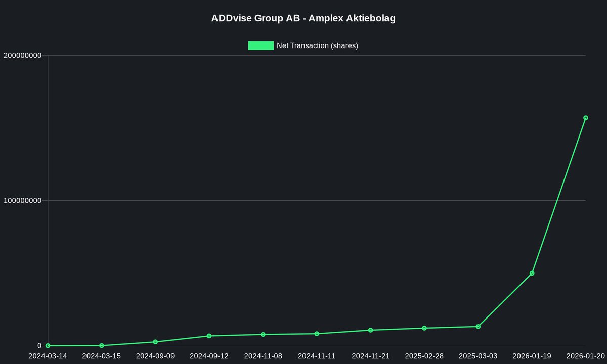Select the 2024-09-09 data point
Image resolution: width=607 pixels, height=364 pixels.
(x=155, y=342)
